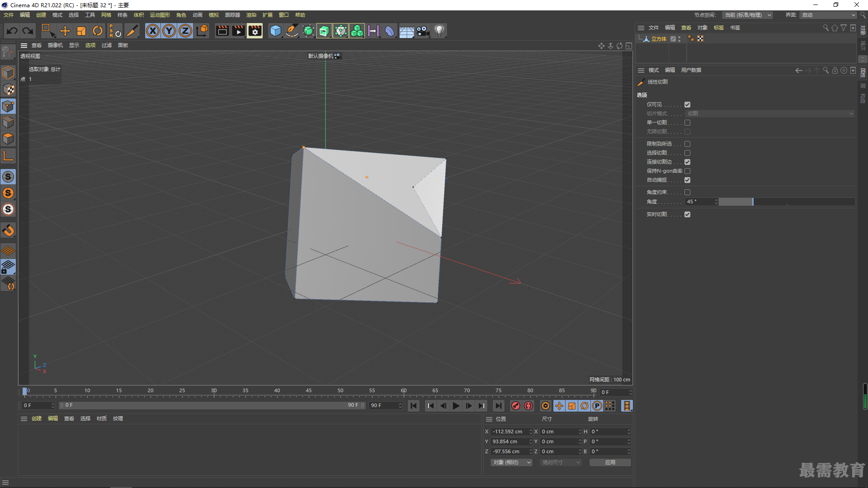Screen dimensions: 868x488
Task: Open the viewport hamburger menu
Action: point(24,45)
